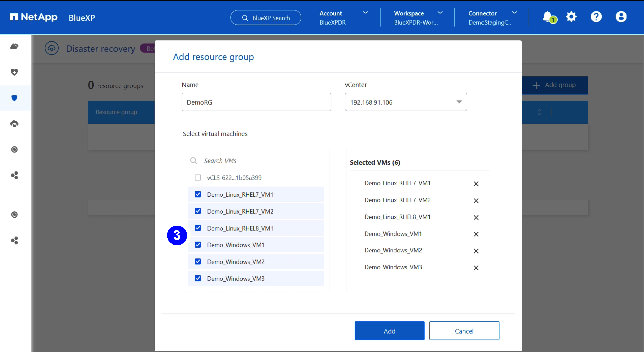Expand the Account BlueXPDR dropdown
644x352 pixels.
pyautogui.click(x=344, y=17)
